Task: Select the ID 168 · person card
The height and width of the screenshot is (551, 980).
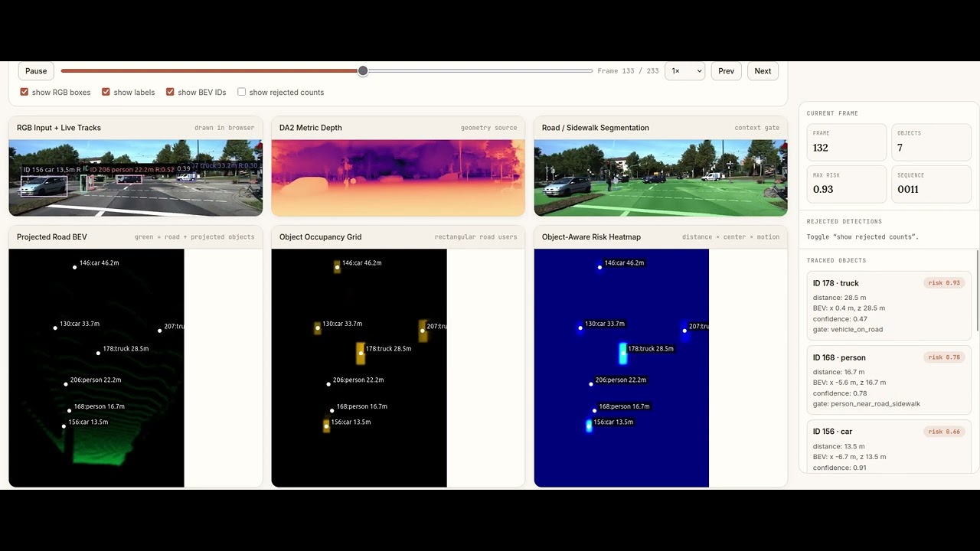Action: point(889,380)
